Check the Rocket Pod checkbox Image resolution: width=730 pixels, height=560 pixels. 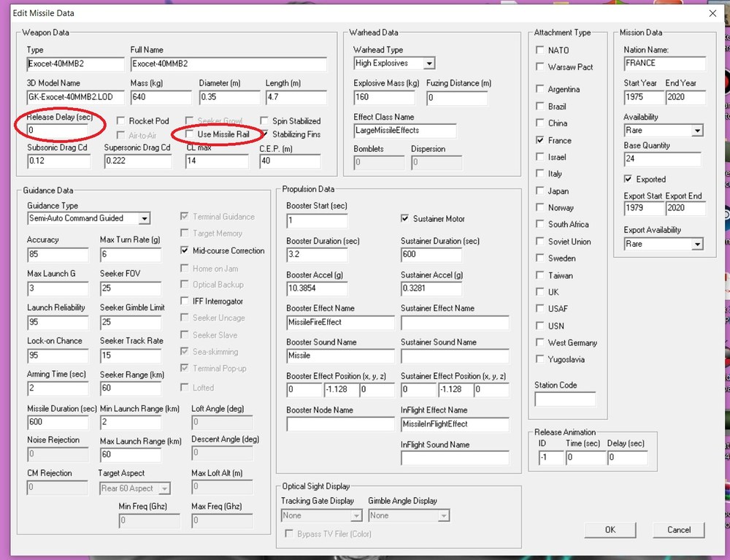(120, 121)
